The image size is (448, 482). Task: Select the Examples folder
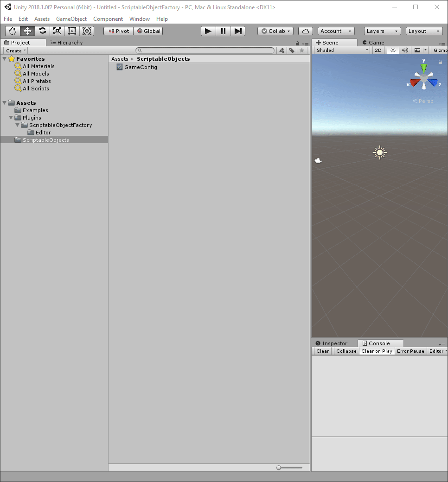pyautogui.click(x=35, y=110)
